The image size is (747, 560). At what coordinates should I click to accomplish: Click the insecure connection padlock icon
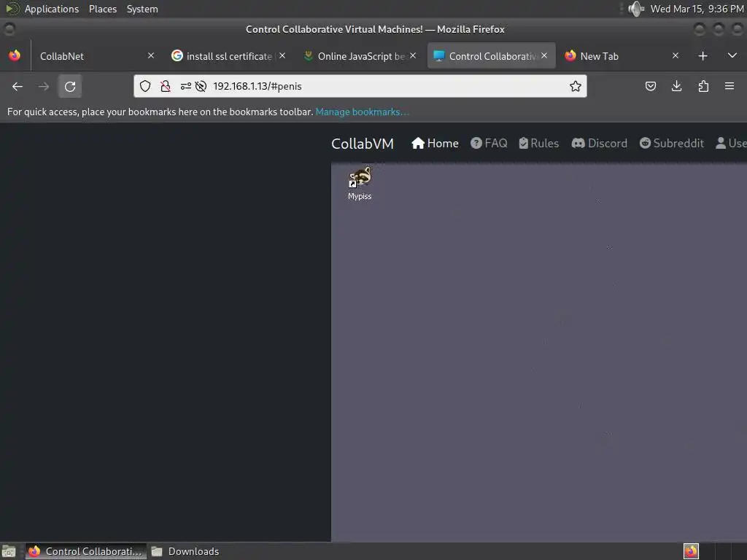pos(166,86)
